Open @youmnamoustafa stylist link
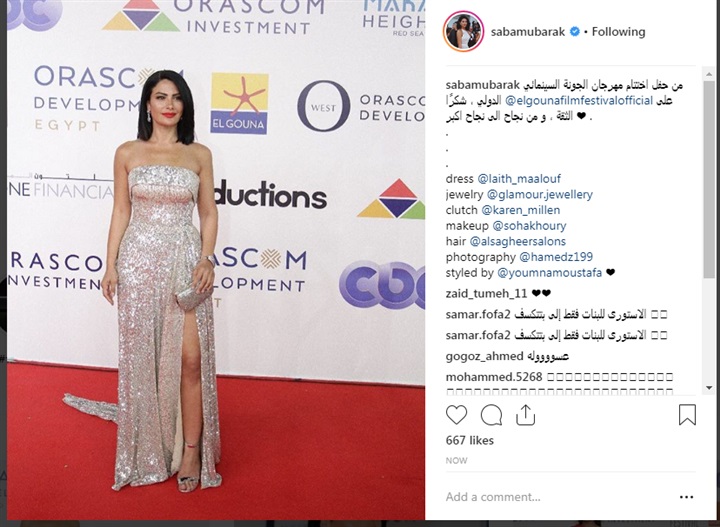 click(x=549, y=273)
